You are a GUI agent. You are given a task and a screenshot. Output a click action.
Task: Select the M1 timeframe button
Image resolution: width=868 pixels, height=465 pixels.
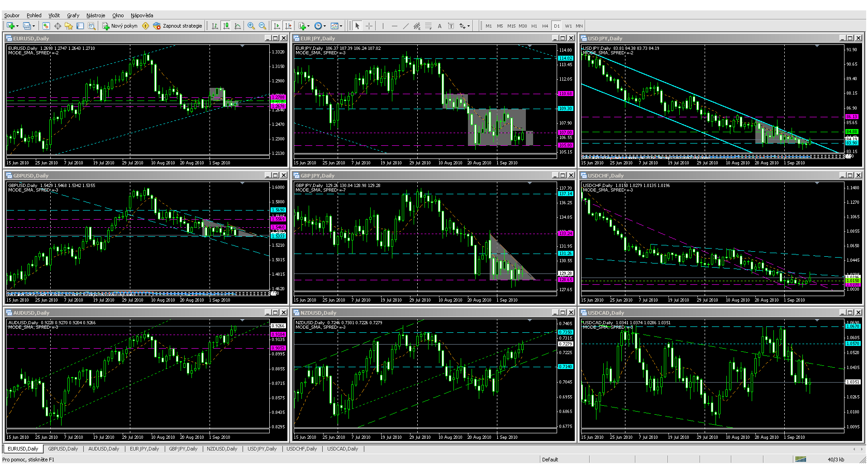pos(489,26)
